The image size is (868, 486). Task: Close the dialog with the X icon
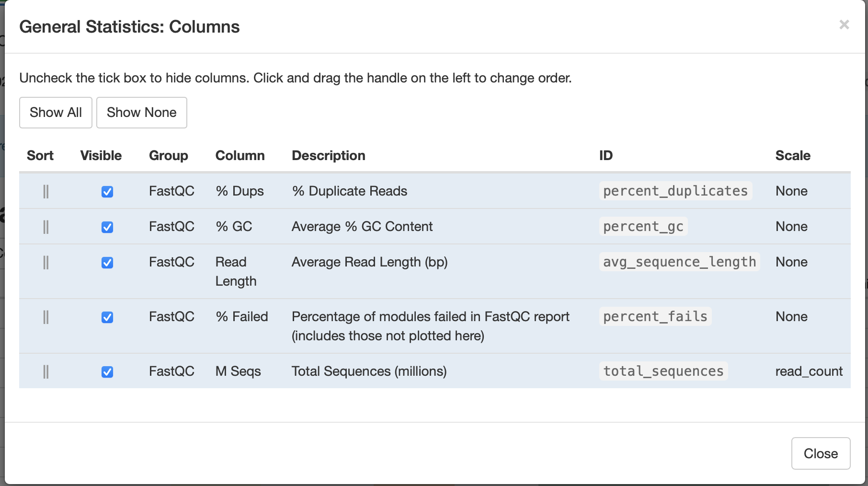[844, 25]
